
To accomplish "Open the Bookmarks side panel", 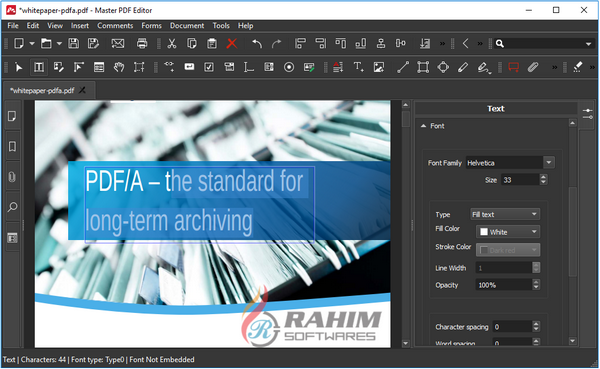I will click(x=12, y=146).
